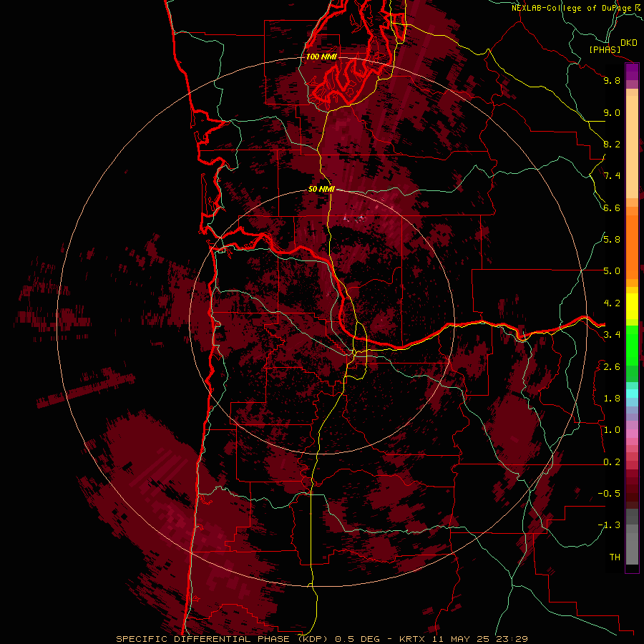
Task: Click the cyan band of the color scale
Action: click(632, 393)
